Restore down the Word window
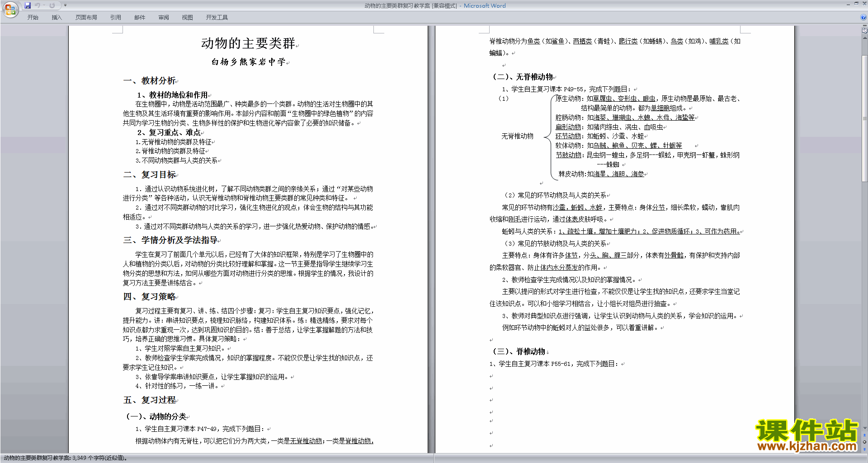 (x=856, y=4)
